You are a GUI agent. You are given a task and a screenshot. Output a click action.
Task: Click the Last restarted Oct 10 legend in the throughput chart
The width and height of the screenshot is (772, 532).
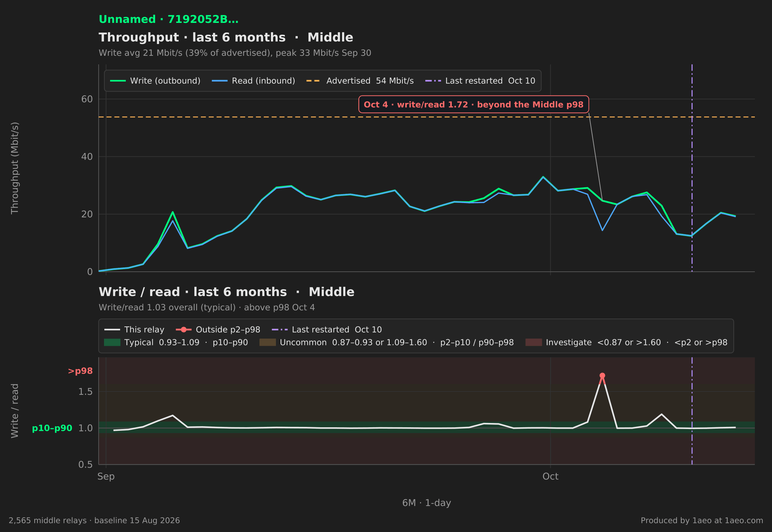pyautogui.click(x=480, y=81)
